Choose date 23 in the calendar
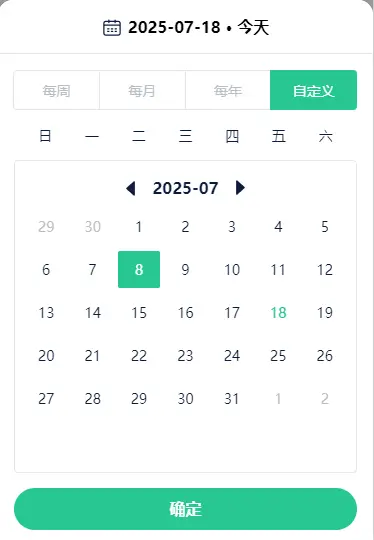Viewport: 374px width, 540px height. [x=185, y=356]
